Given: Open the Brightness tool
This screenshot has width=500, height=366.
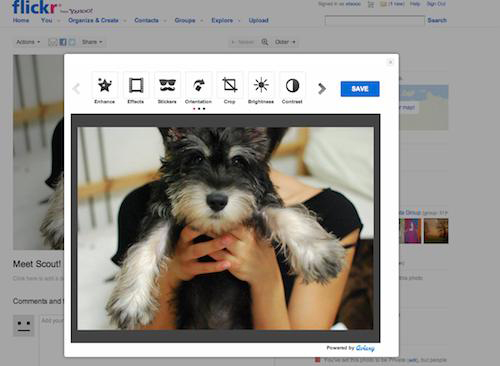Looking at the screenshot, I should (x=261, y=88).
